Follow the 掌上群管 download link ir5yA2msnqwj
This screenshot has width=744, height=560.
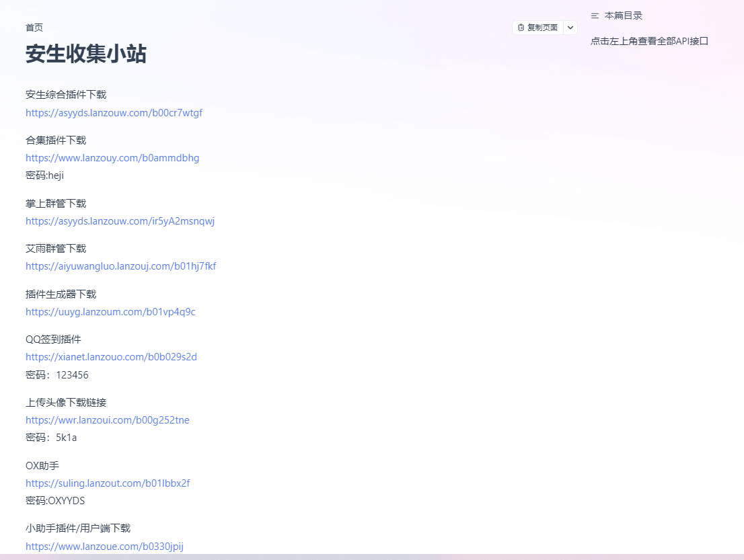120,221
